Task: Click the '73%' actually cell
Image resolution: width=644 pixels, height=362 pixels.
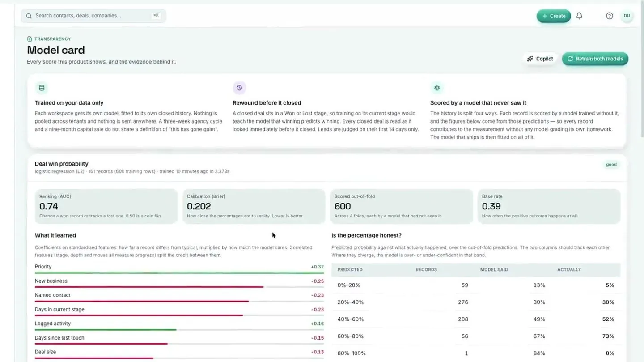Action: (x=608, y=336)
